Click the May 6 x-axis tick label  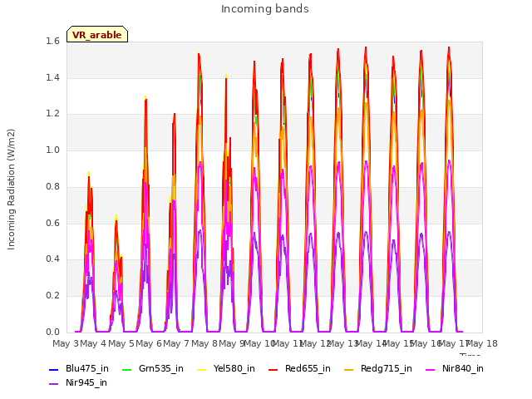coord(149,343)
